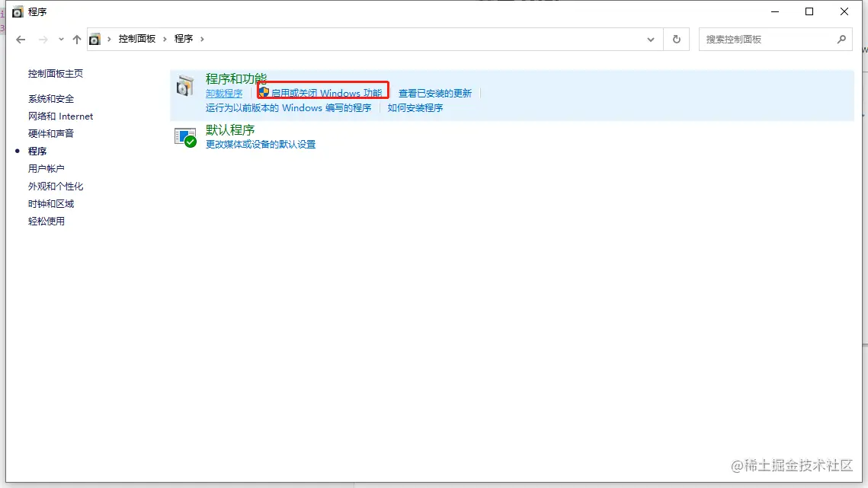Close the 程序 window
The height and width of the screenshot is (488, 868).
(x=844, y=11)
